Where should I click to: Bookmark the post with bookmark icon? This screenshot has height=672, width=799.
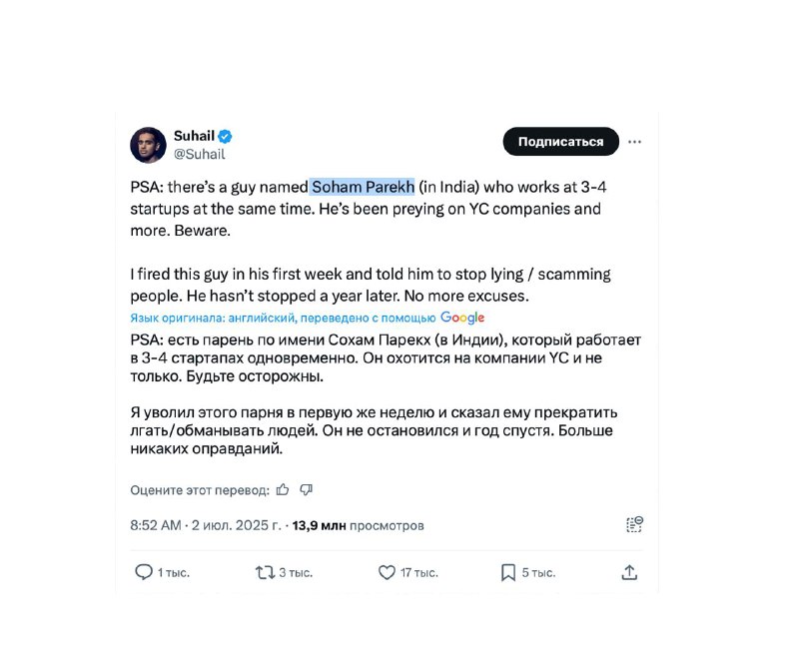click(508, 573)
